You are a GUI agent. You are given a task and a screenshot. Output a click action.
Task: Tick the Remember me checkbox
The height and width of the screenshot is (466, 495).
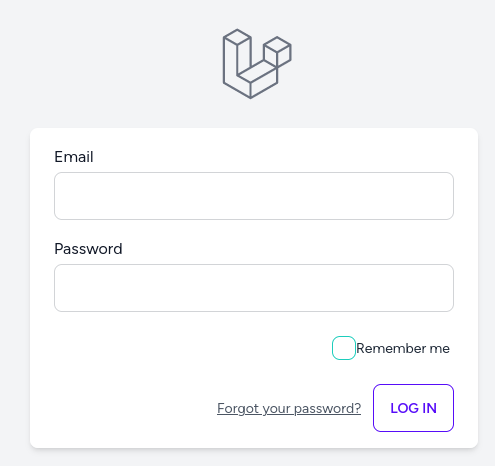pyautogui.click(x=344, y=348)
